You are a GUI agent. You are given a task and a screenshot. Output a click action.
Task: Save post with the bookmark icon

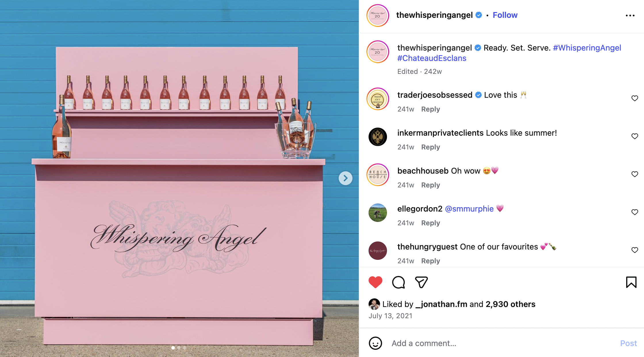pyautogui.click(x=631, y=282)
